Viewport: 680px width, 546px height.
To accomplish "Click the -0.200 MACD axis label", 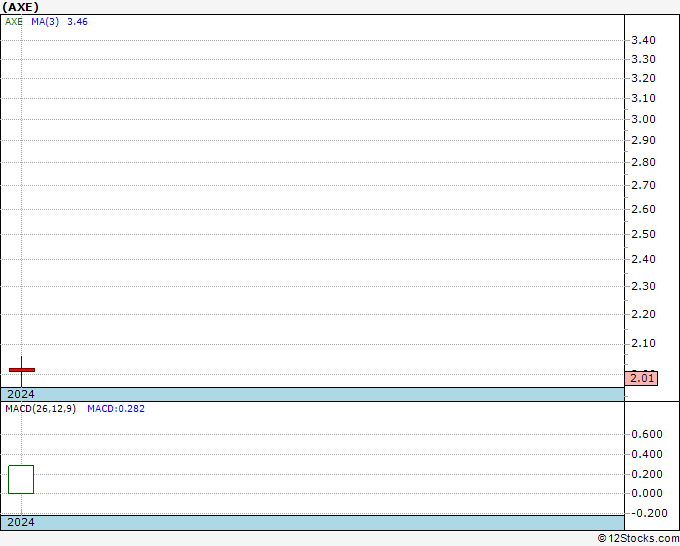I will (648, 513).
